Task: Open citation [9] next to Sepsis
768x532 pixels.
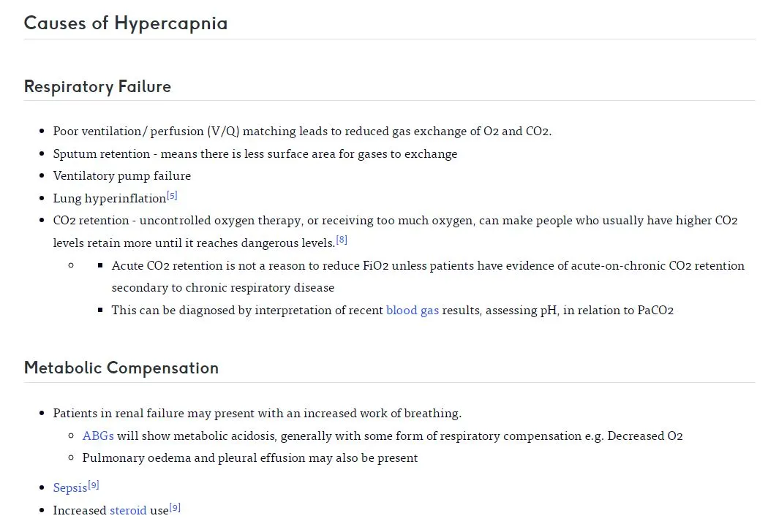Action: (x=94, y=485)
